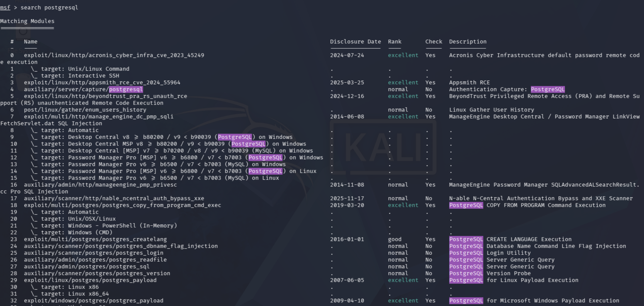The image size is (644, 306).
Task: Click post/linux/gather/enum_users_history module name
Action: 85,110
